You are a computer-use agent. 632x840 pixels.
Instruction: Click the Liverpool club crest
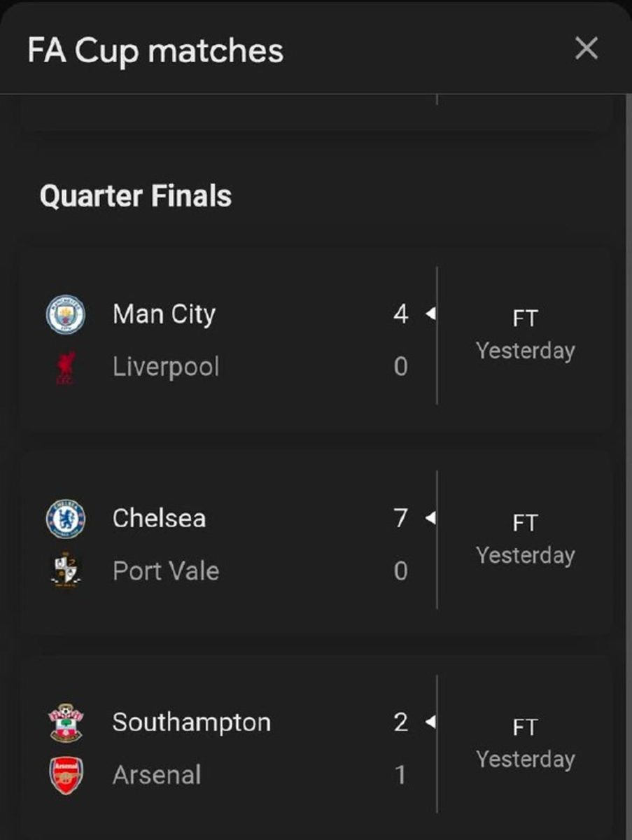pyautogui.click(x=66, y=367)
